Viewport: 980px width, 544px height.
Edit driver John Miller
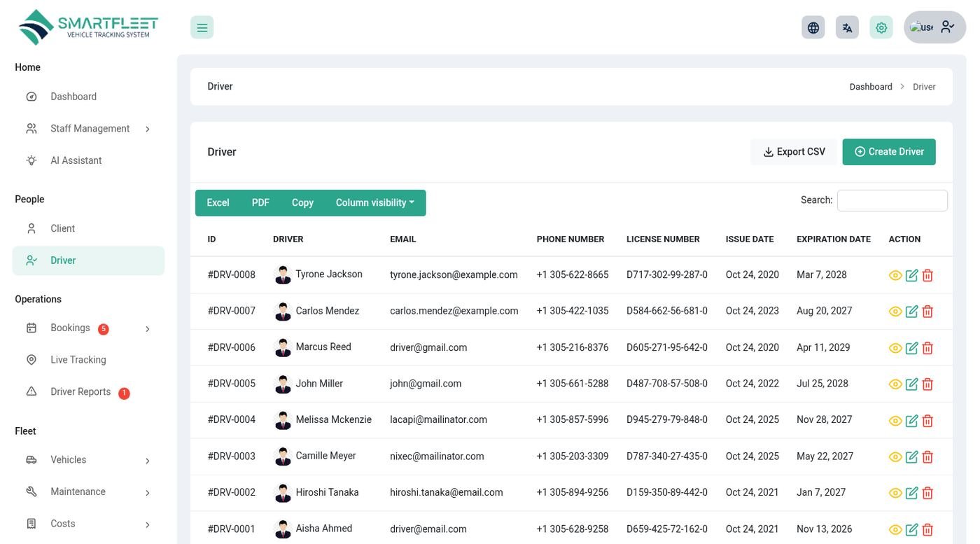(x=911, y=384)
